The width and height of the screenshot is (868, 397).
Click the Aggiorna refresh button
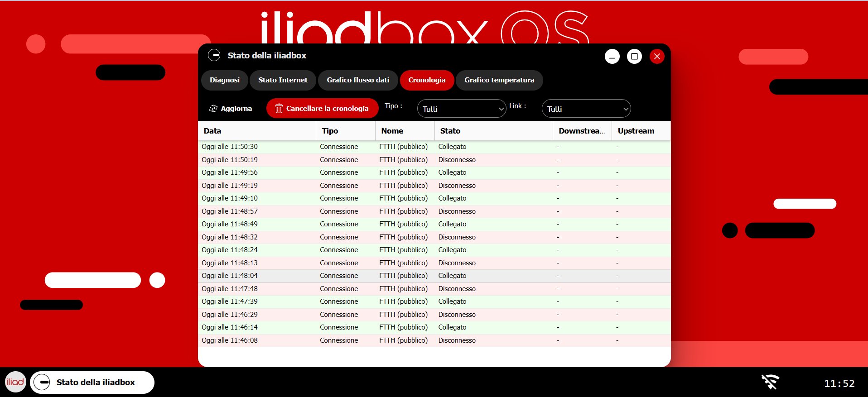[231, 109]
